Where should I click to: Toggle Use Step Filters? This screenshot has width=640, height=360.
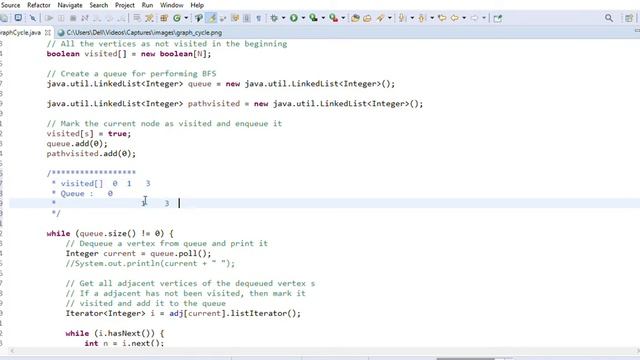click(149, 18)
